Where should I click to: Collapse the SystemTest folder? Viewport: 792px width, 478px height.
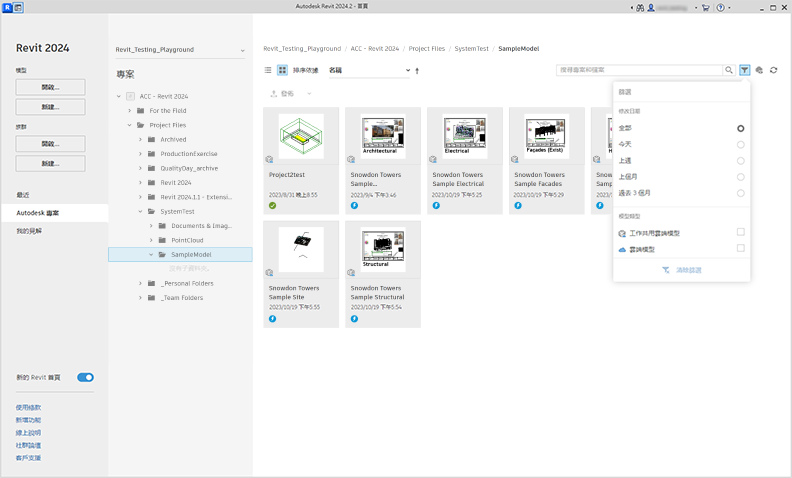[140, 211]
